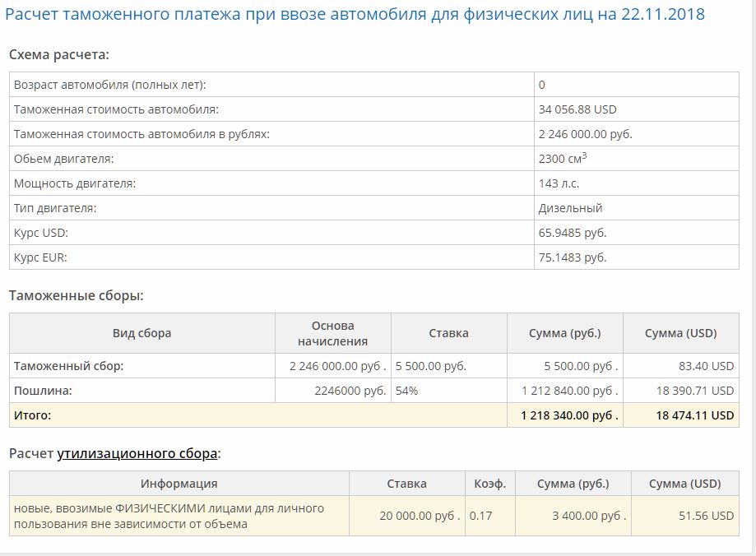
Task: Click the Тип двигателя label
Action: point(55,208)
